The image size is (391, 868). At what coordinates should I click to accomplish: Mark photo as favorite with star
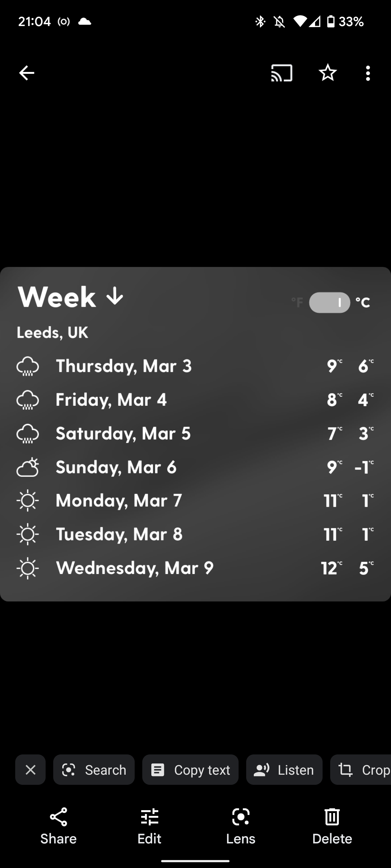click(x=328, y=73)
